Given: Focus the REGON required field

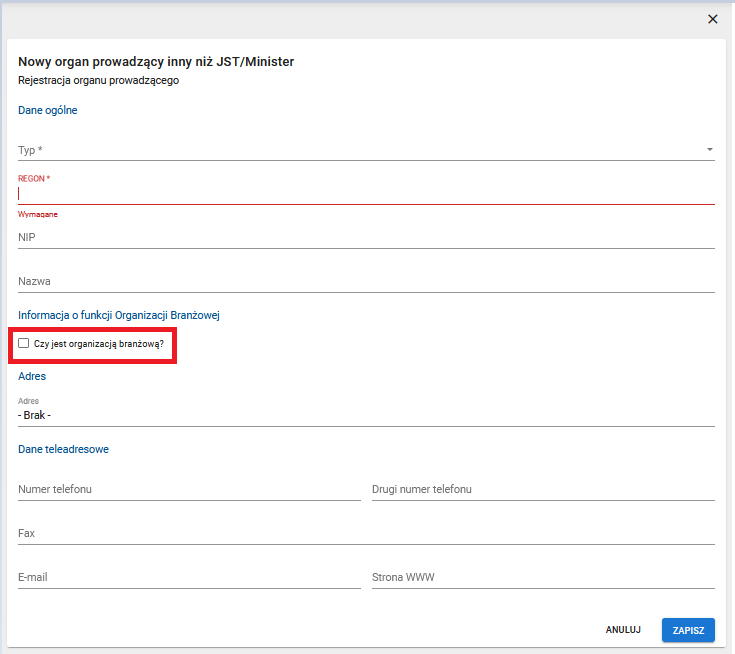Looking at the screenshot, I should coord(366,194).
